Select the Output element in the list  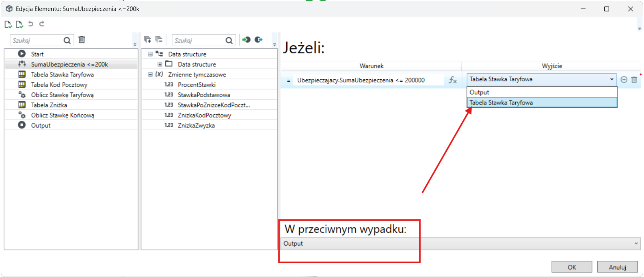click(71, 125)
